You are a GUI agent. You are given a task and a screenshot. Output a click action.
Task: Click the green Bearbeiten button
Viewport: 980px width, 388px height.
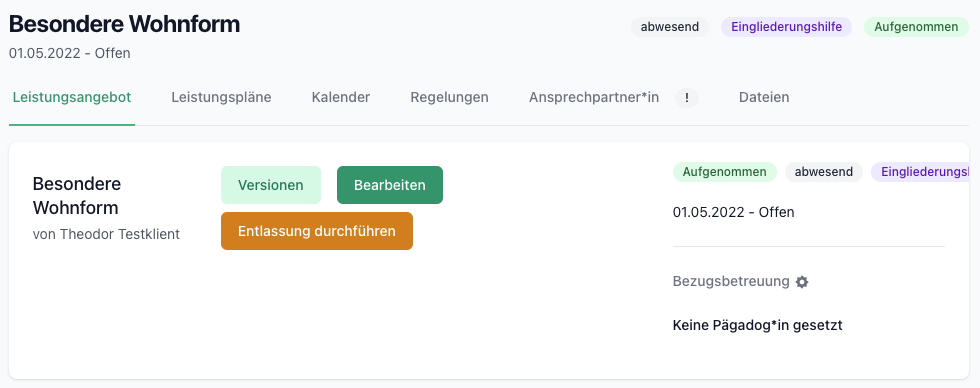[x=389, y=185]
